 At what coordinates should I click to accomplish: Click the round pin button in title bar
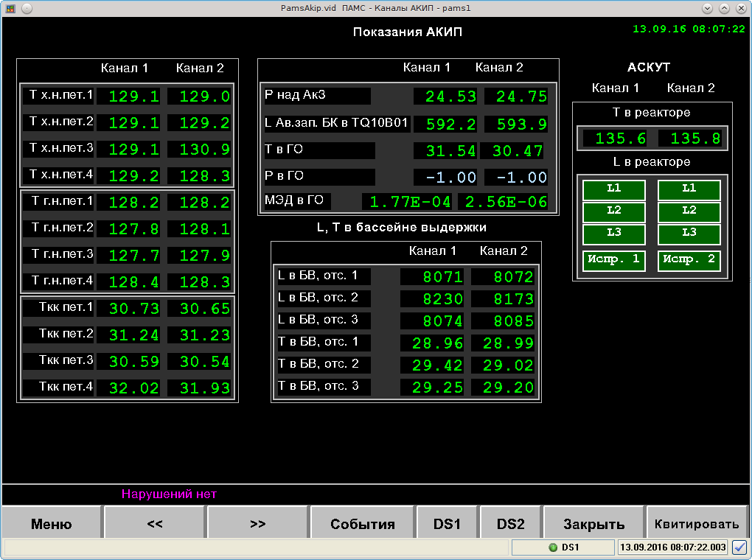[27, 9]
